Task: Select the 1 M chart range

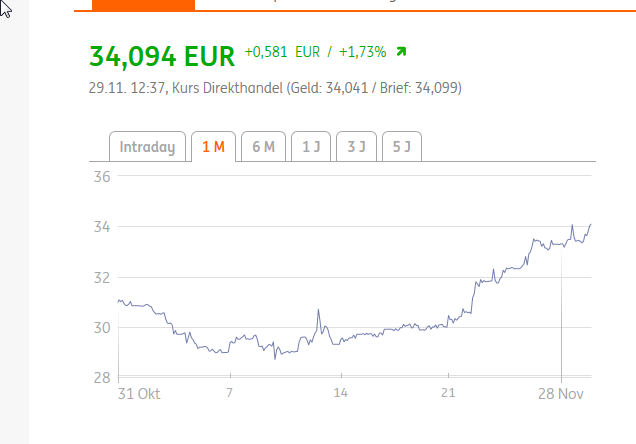Action: tap(213, 147)
